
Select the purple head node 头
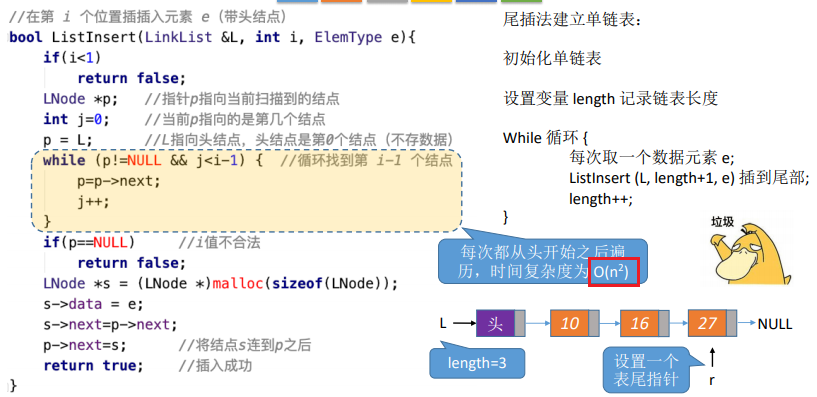[500, 323]
